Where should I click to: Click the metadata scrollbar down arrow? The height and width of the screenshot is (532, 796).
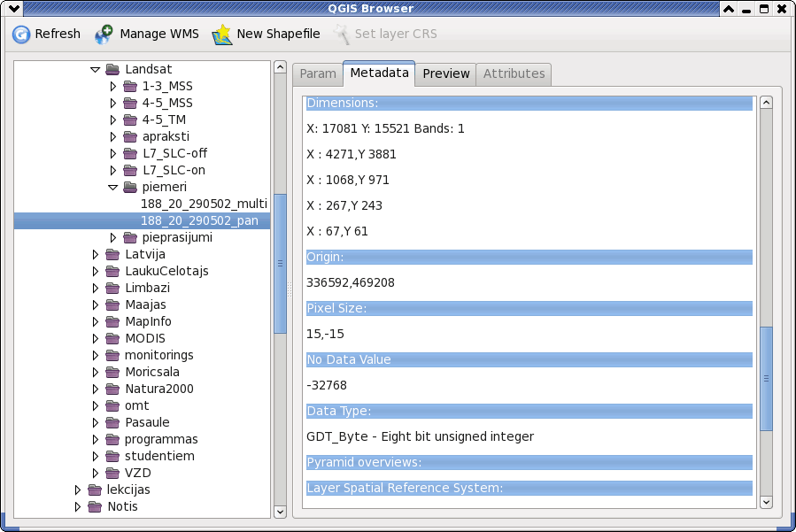[x=766, y=502]
